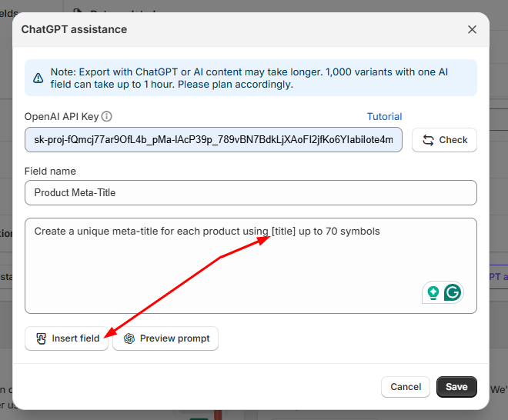508x420 pixels.
Task: Click the Field name input with Product Meta-Title
Action: pyautogui.click(x=251, y=192)
